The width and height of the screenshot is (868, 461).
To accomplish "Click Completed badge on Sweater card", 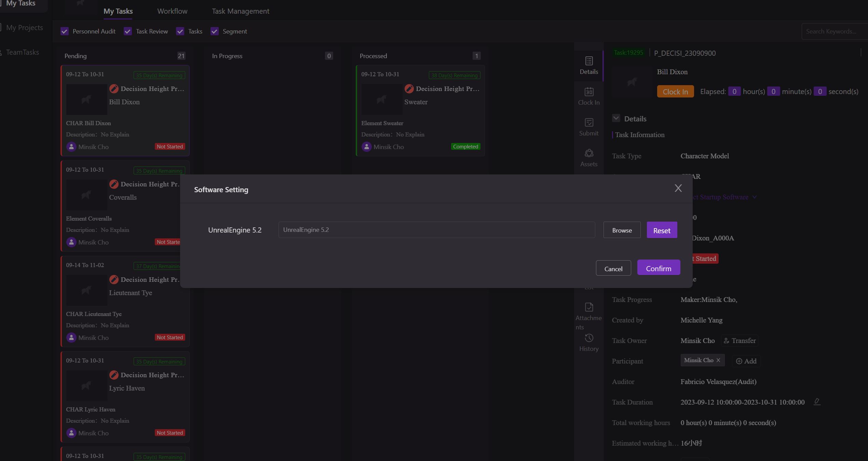I will coord(465,146).
